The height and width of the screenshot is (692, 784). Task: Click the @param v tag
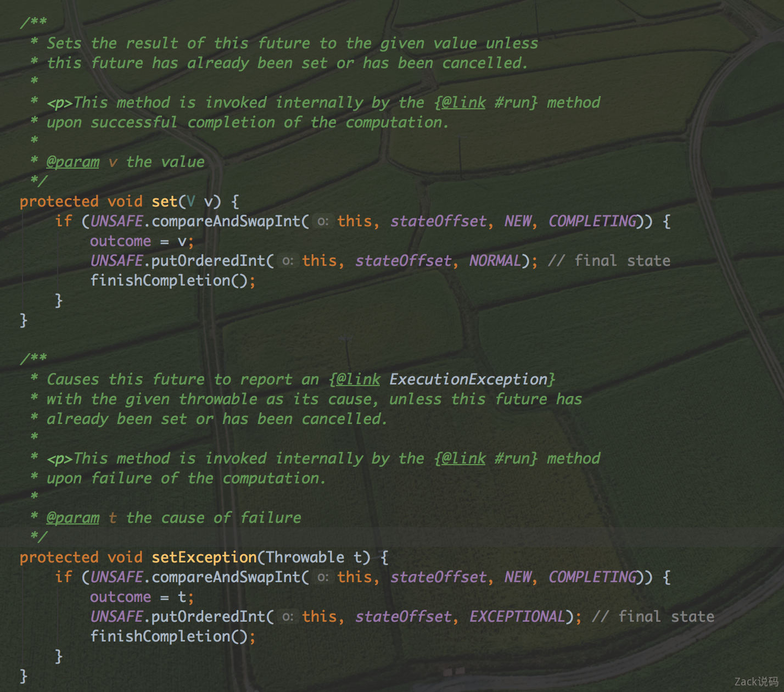click(x=72, y=162)
